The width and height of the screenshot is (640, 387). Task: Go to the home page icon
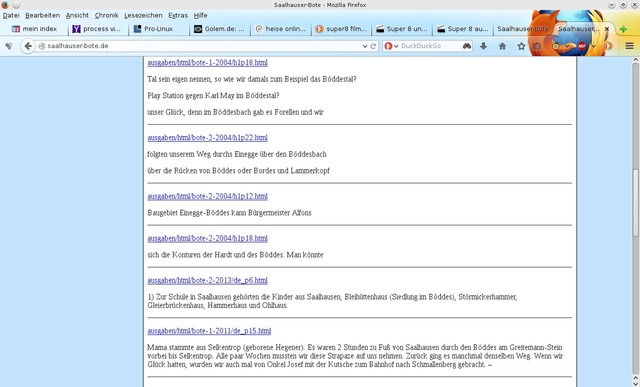tap(502, 46)
